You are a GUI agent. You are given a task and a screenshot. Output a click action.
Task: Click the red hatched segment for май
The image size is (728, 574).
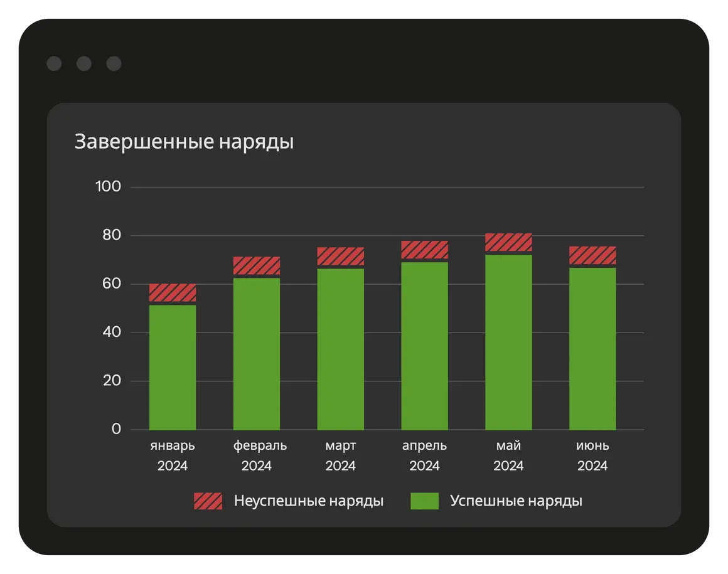pyautogui.click(x=508, y=242)
